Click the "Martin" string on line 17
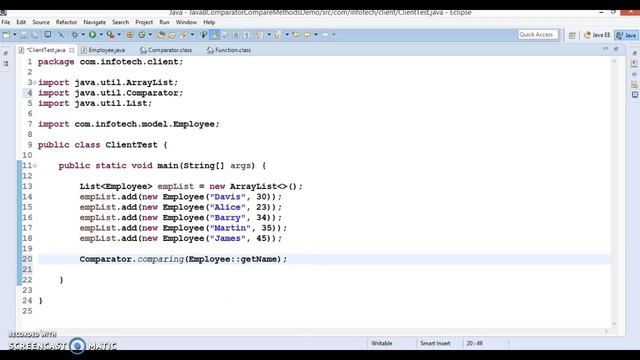This screenshot has height=360, width=640. pyautogui.click(x=230, y=228)
